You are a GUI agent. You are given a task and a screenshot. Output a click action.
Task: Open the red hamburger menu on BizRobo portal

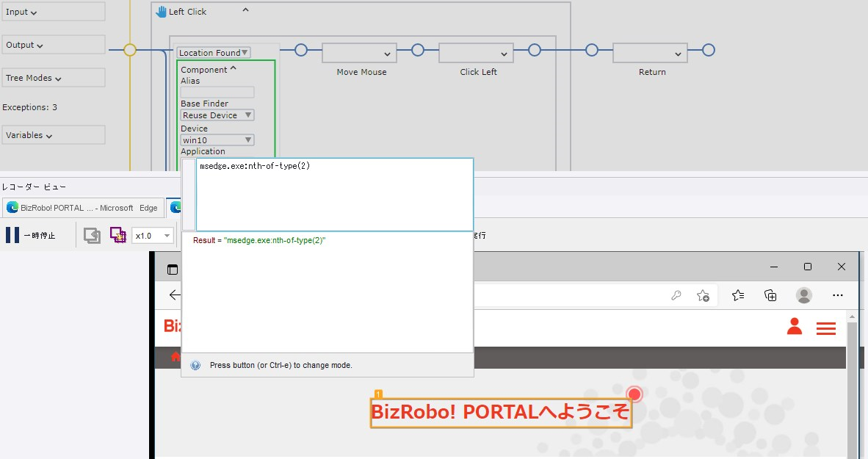826,329
